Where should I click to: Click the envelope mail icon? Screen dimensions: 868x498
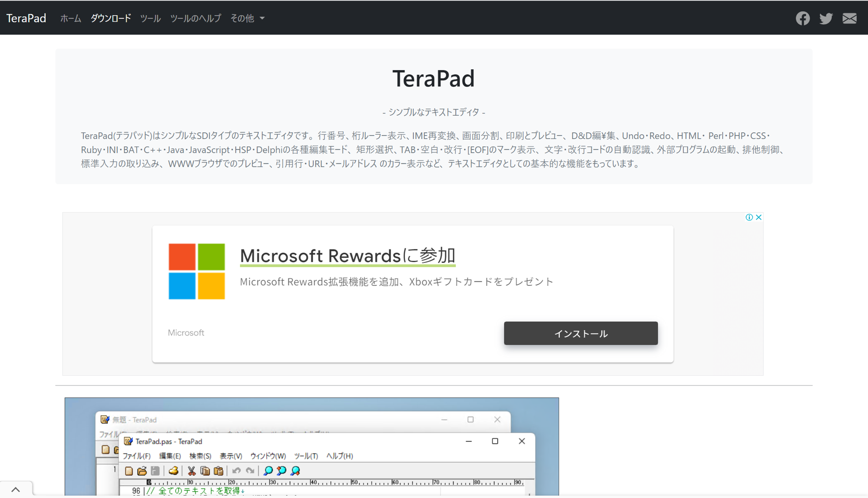pos(849,18)
